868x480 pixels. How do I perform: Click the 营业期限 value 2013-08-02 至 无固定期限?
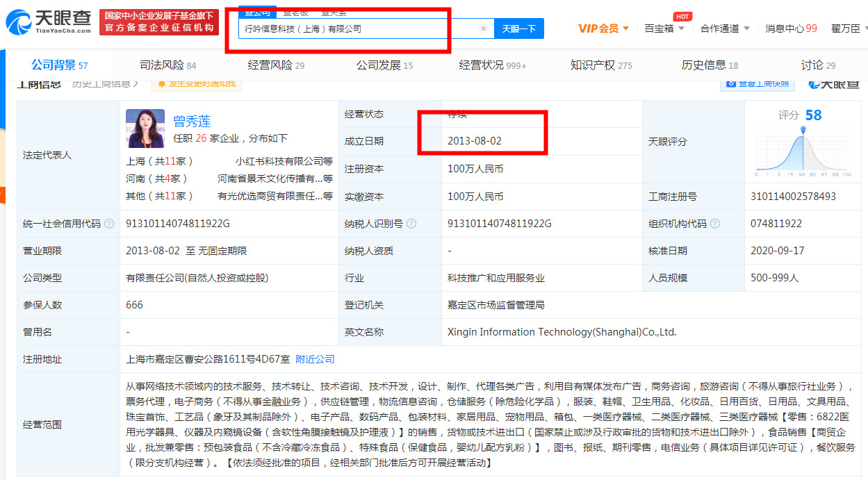186,251
